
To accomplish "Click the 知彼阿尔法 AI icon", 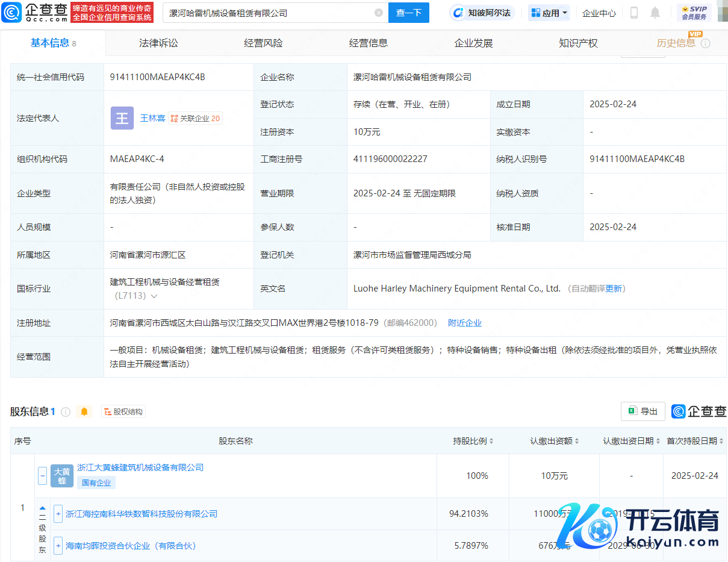I will tap(459, 13).
